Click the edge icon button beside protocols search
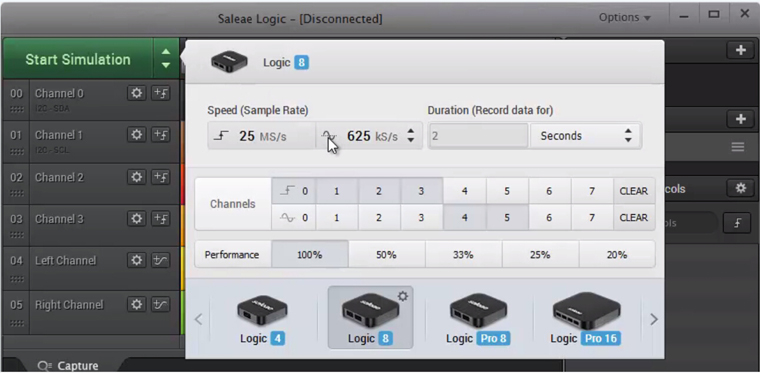The width and height of the screenshot is (760, 373). pyautogui.click(x=737, y=223)
